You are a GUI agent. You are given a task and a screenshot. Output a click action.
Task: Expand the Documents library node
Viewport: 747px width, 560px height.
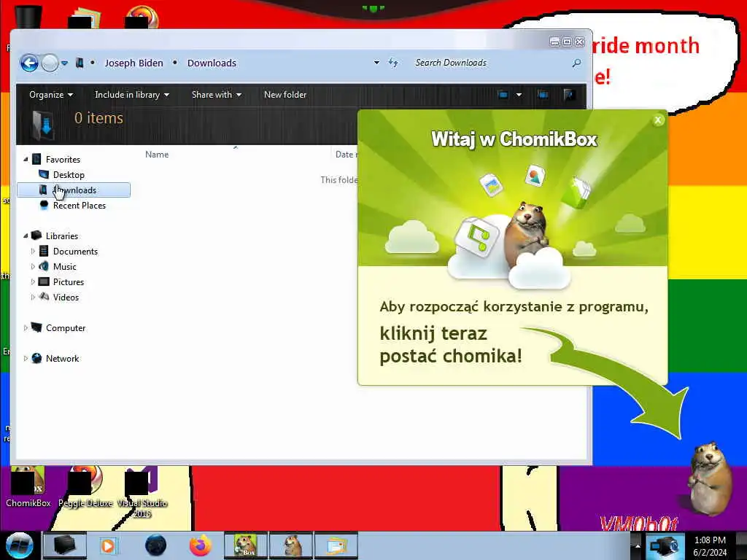coord(33,251)
